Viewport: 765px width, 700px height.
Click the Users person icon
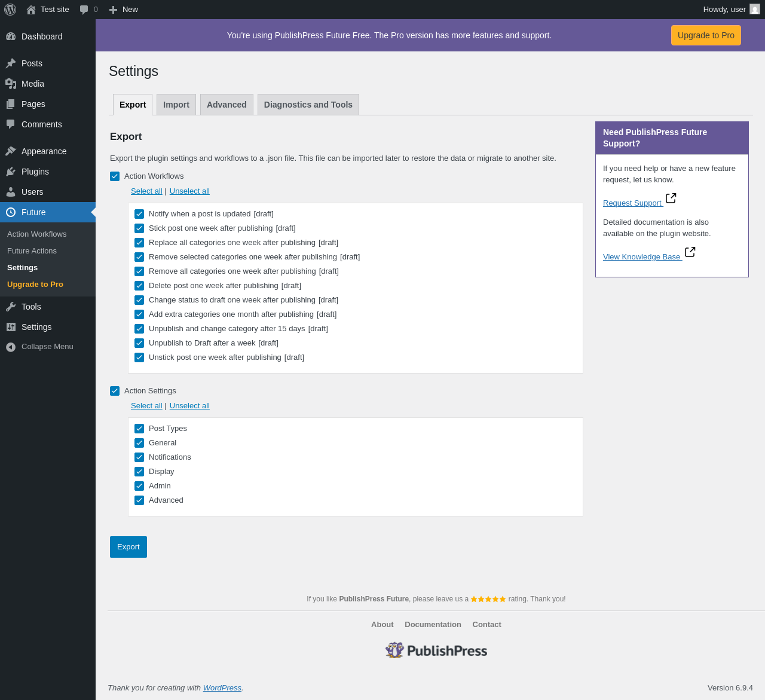(x=11, y=192)
